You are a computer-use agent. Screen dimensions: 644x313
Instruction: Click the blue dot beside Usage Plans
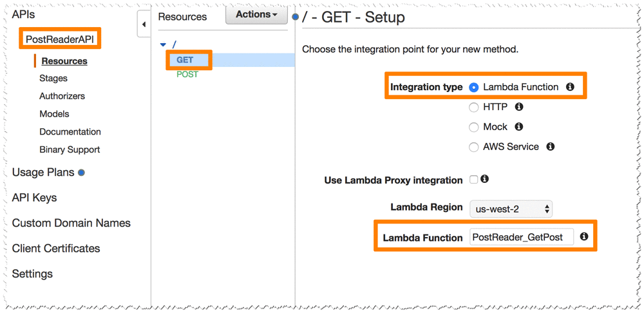click(81, 173)
